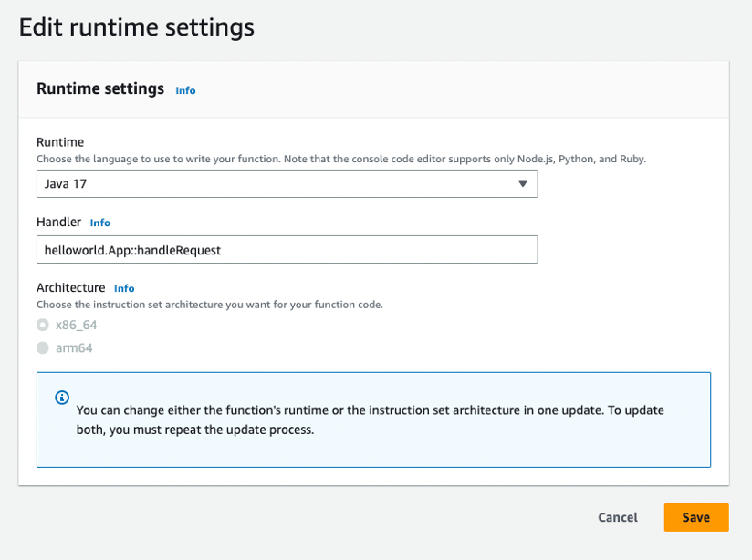This screenshot has width=752, height=560.
Task: Open the Runtime dropdown showing Java 17
Action: 287,184
